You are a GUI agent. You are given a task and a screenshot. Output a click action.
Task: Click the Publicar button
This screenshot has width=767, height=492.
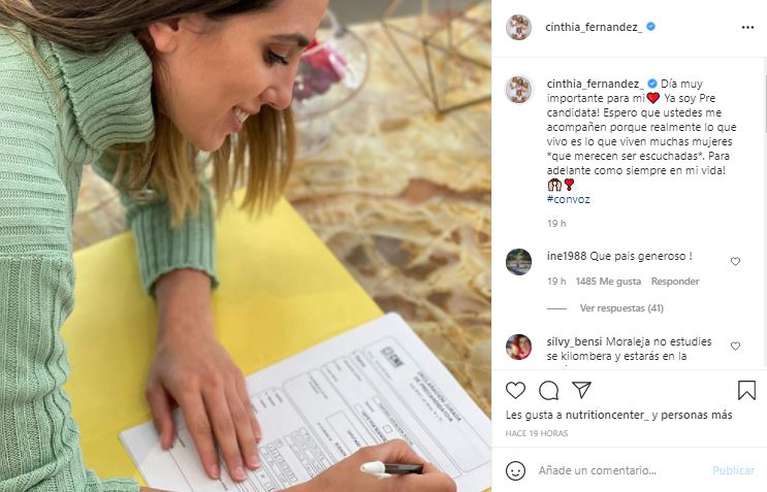[733, 470]
